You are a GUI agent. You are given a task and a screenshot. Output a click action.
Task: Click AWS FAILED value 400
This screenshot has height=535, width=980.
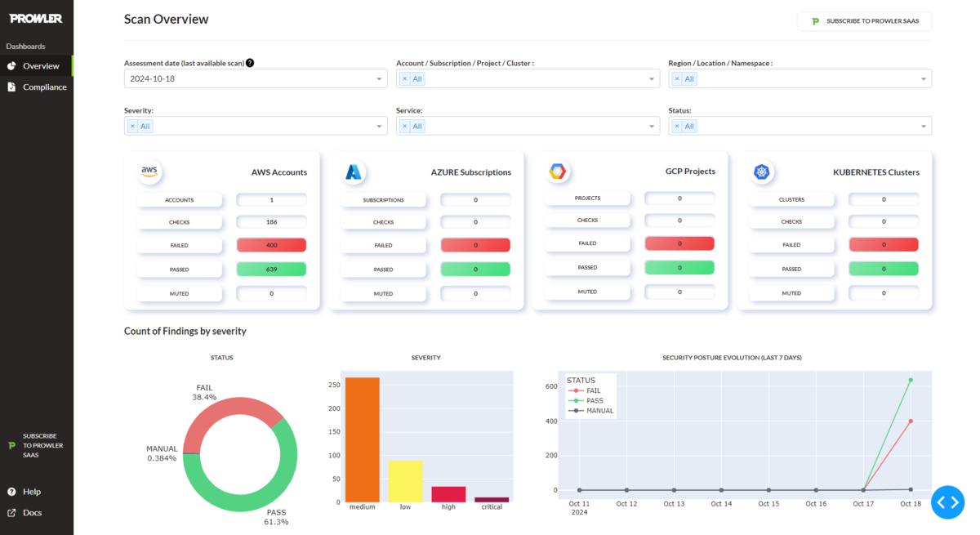(x=271, y=245)
